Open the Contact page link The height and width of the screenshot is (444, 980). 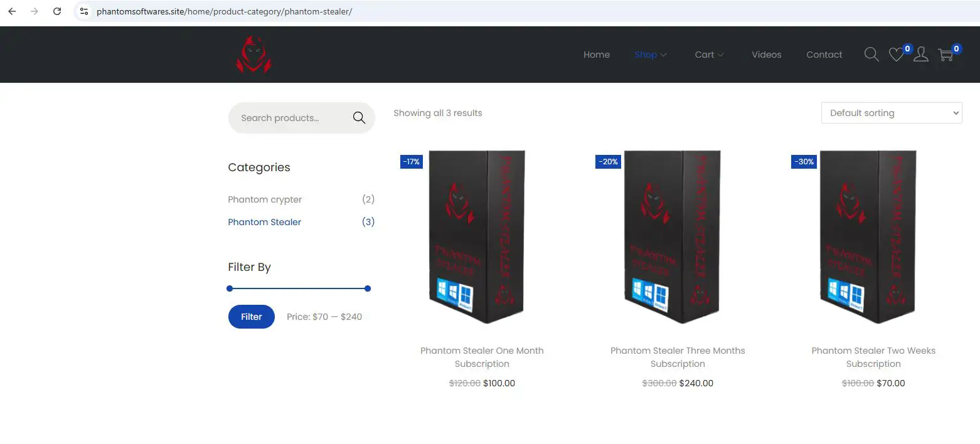point(824,55)
